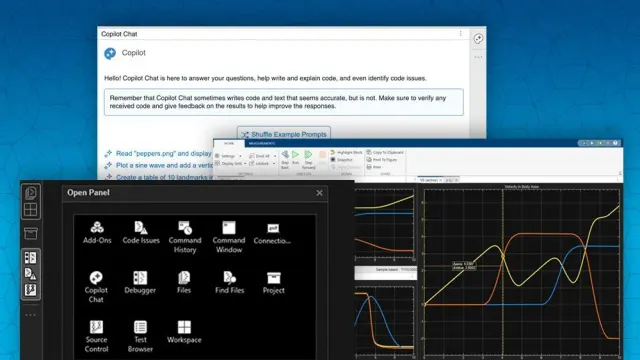The width and height of the screenshot is (640, 360).
Task: Open the Command History panel
Action: point(185,237)
